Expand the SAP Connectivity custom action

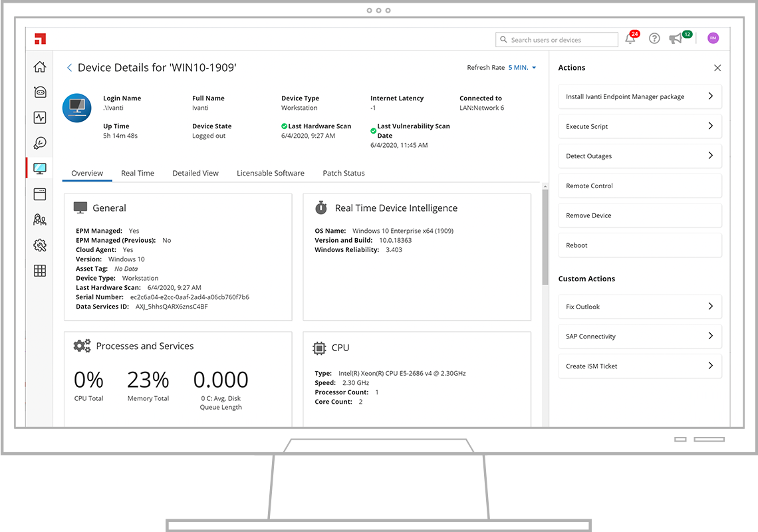(x=639, y=336)
